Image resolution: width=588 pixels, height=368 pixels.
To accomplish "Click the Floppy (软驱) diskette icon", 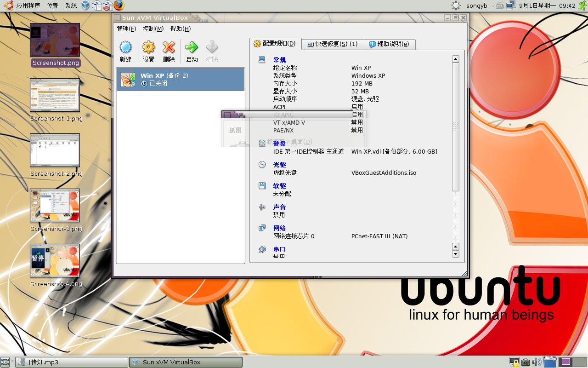I will pos(262,186).
